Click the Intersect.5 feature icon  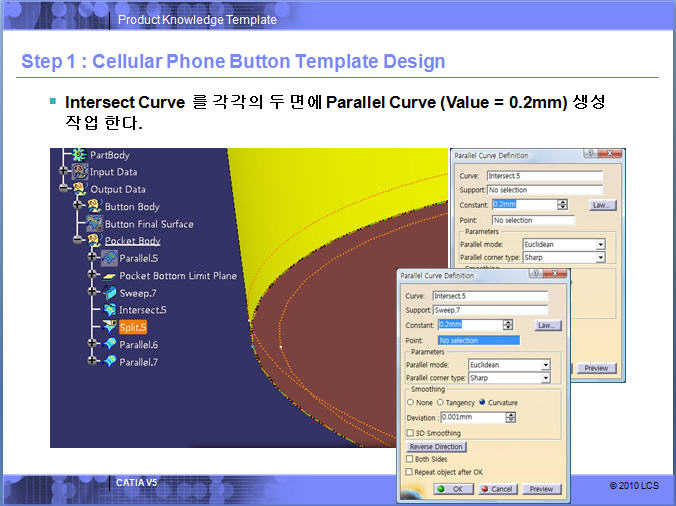tap(108, 310)
